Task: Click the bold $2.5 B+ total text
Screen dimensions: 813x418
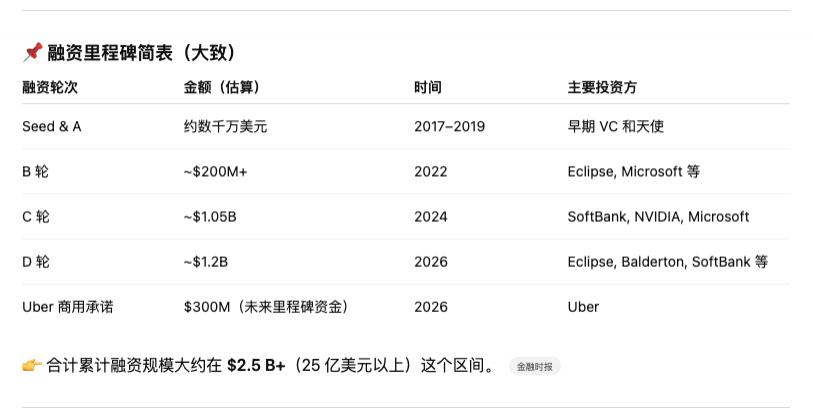Action: click(x=258, y=366)
